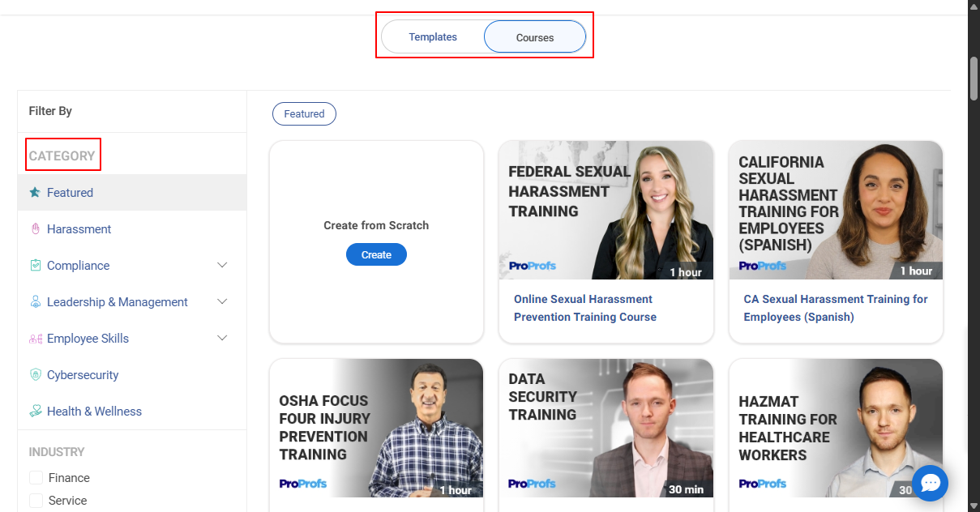Check the Finance industry filter
Viewport: 980px width, 512px height.
[x=36, y=477]
